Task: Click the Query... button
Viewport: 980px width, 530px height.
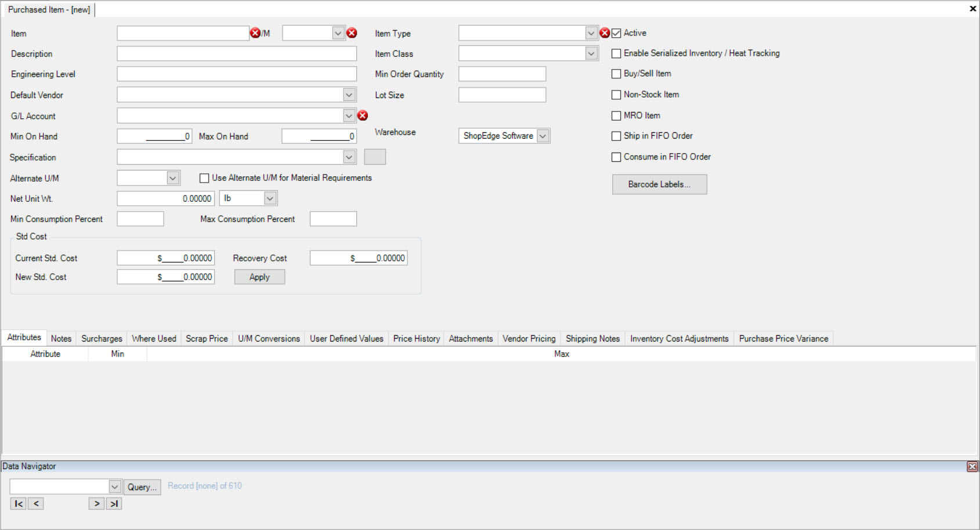Action: pos(142,487)
